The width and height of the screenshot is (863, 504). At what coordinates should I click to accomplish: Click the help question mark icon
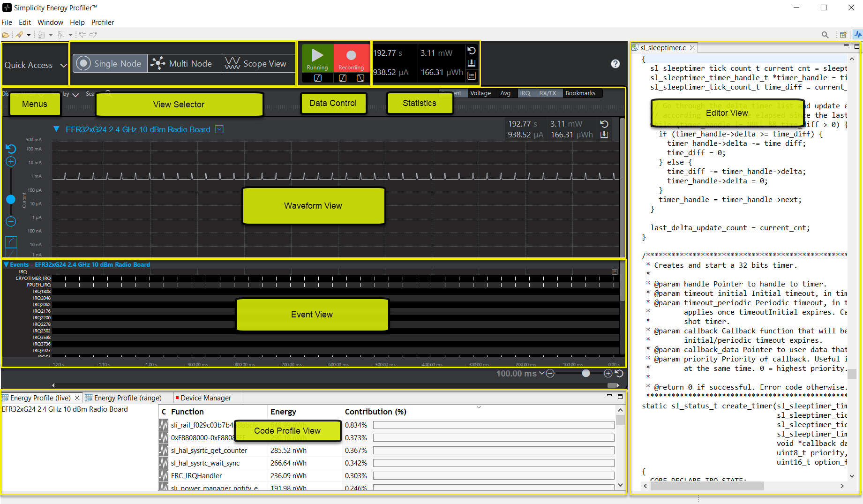point(615,64)
